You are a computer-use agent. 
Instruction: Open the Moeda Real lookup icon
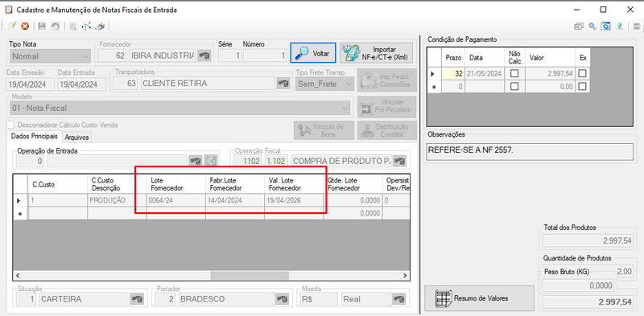click(398, 299)
